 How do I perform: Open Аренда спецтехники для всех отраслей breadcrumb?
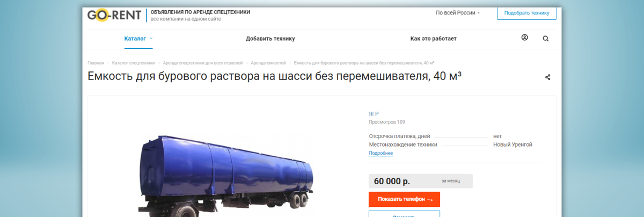[x=203, y=63]
